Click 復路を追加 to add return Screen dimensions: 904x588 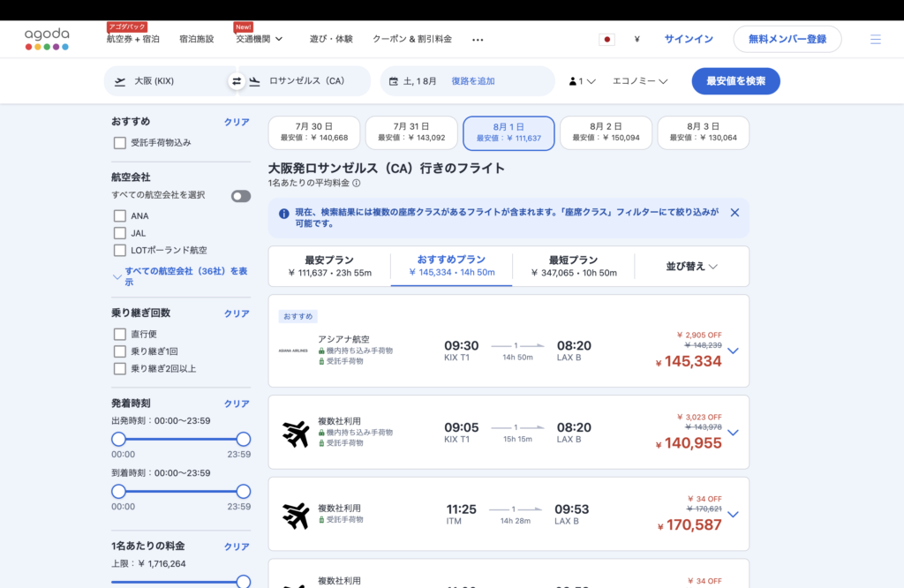pyautogui.click(x=473, y=81)
